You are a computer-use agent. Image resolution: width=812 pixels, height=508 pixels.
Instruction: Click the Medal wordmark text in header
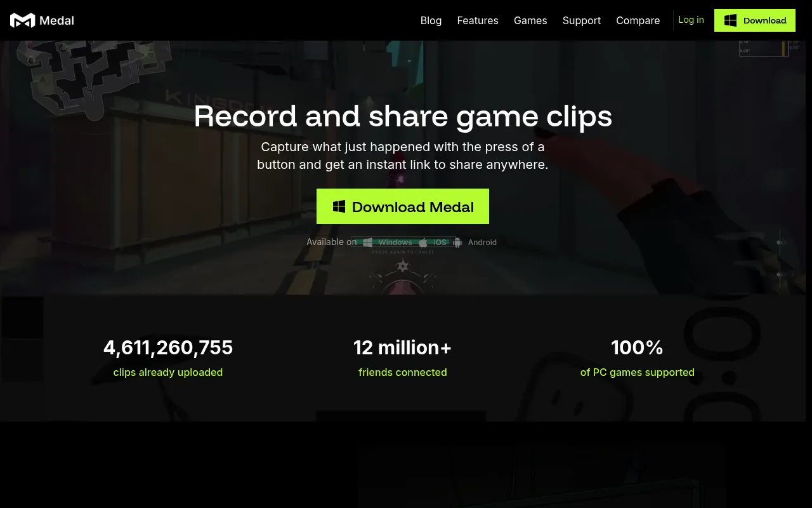tap(56, 20)
